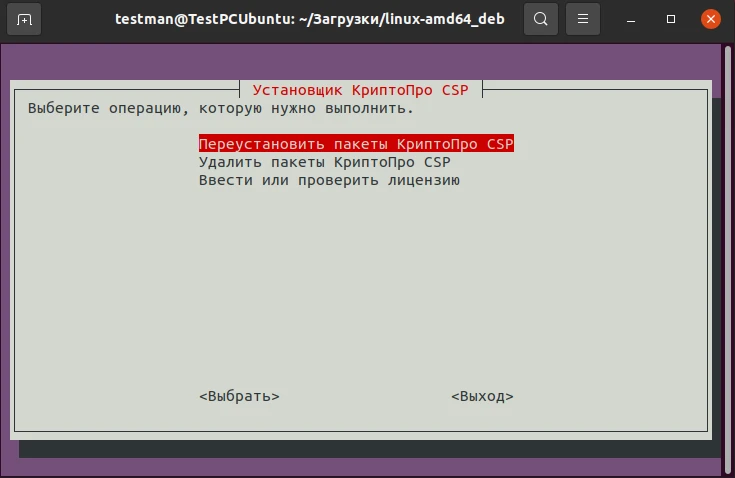The width and height of the screenshot is (735, 478).
Task: Select 'Переустановить пакеты КриптоПро CSP'
Action: [x=356, y=143]
